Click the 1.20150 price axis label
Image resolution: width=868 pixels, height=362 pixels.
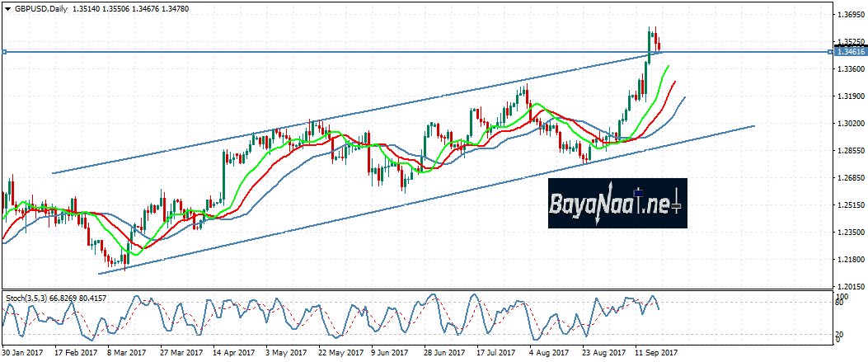point(849,287)
